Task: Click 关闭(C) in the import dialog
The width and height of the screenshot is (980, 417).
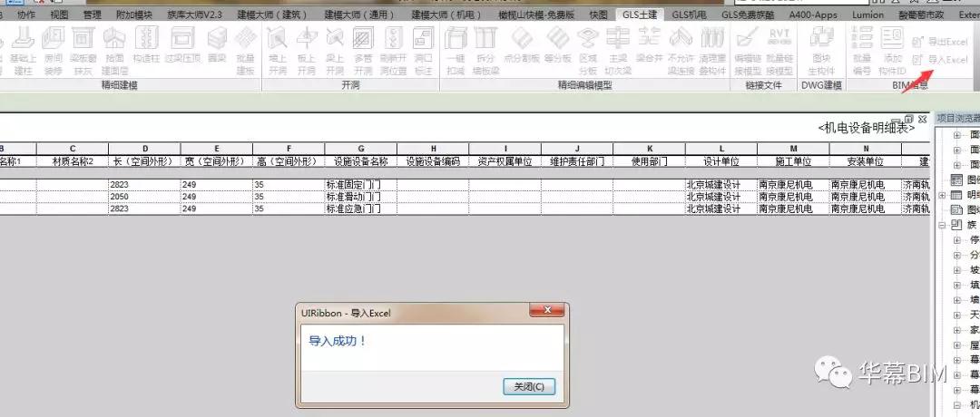Action: pos(529,386)
